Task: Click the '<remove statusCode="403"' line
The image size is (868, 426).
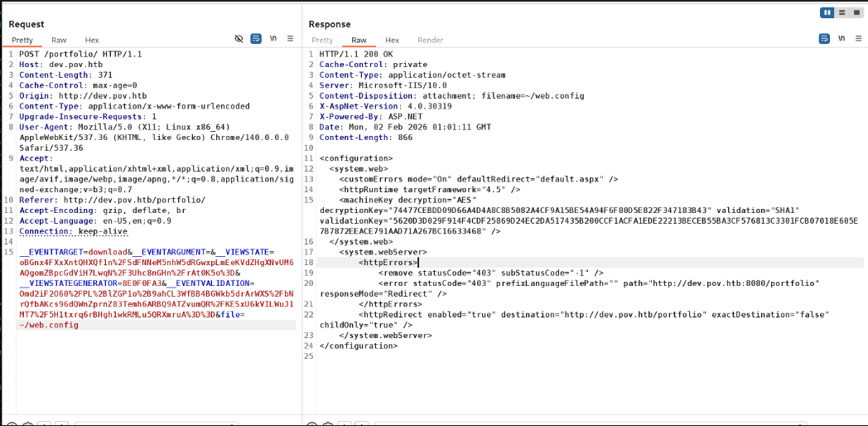Action: pos(490,273)
